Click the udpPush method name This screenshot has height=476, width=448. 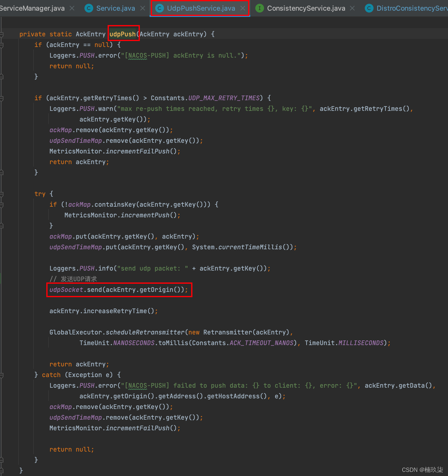click(x=123, y=34)
